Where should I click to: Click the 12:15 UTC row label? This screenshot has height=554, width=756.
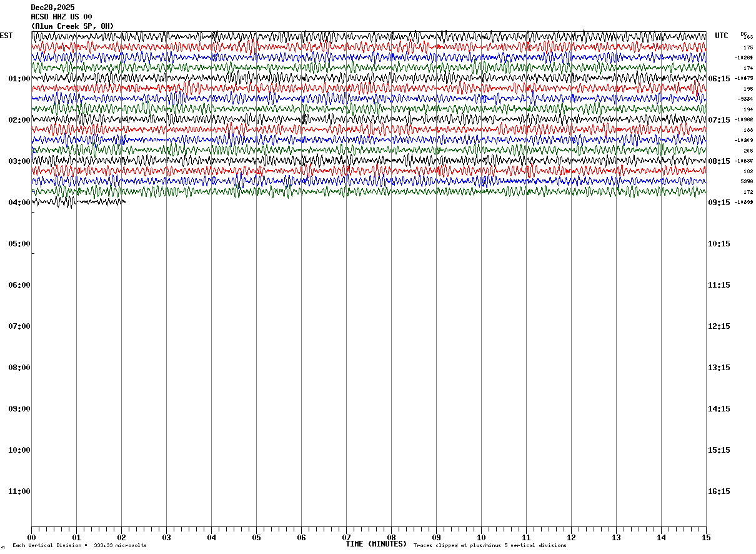pyautogui.click(x=719, y=326)
